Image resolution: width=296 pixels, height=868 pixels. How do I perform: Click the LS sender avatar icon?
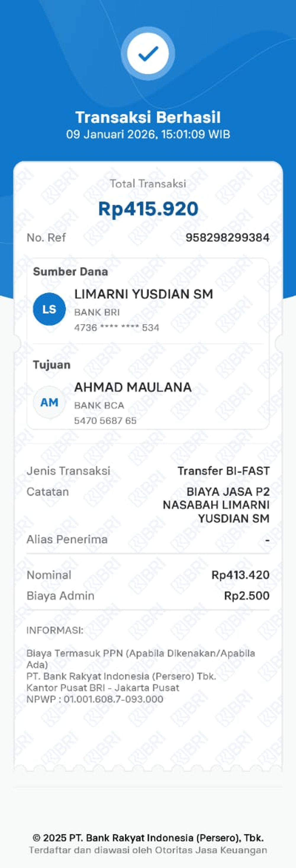point(49,309)
